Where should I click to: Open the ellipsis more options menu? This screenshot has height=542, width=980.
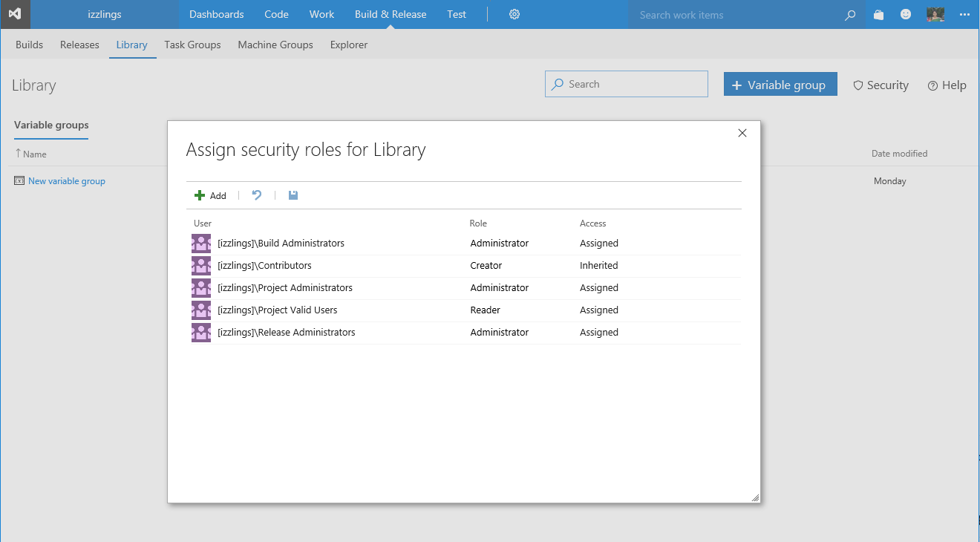pos(964,14)
